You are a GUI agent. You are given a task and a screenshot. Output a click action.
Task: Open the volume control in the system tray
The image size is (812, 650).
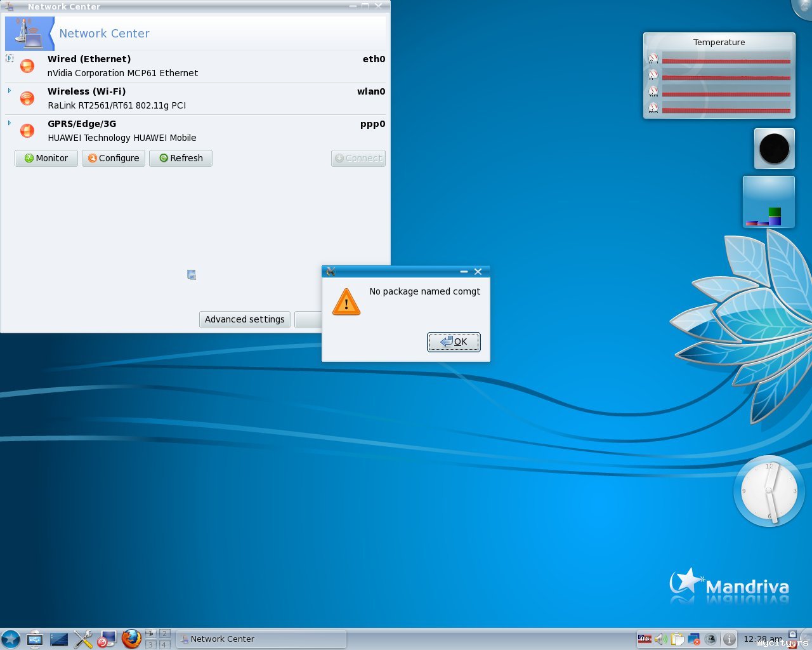coord(660,639)
